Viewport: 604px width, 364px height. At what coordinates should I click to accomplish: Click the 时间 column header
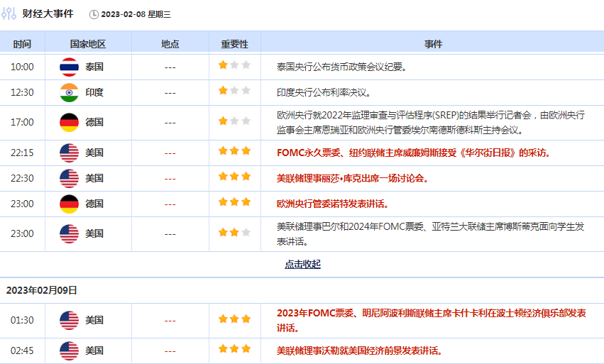[22, 44]
